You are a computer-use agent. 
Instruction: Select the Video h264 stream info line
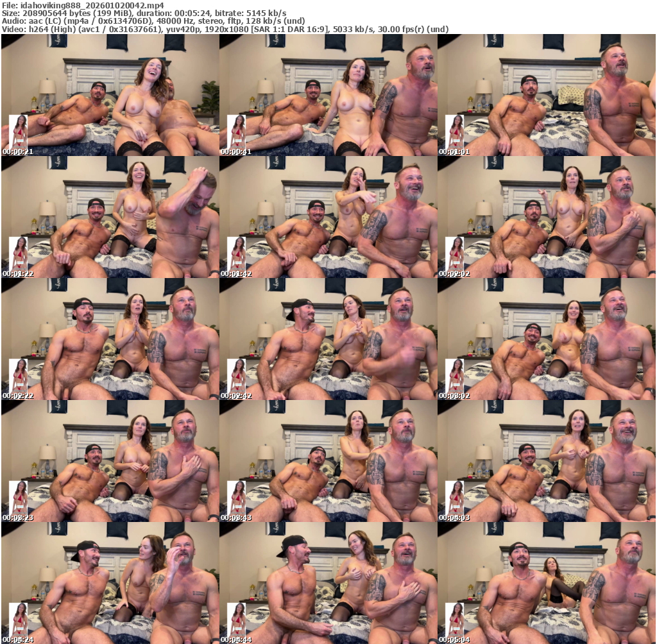pos(225,30)
